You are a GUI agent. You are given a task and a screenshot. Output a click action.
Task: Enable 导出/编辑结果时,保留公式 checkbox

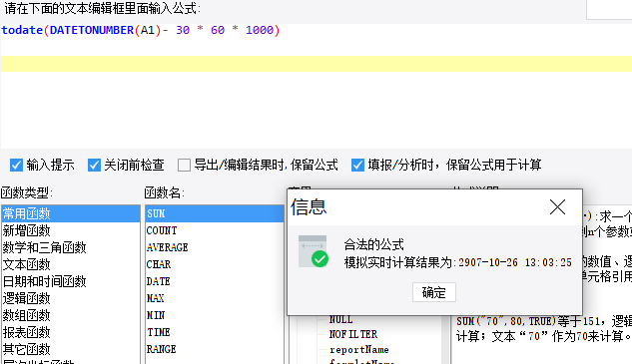pos(184,165)
